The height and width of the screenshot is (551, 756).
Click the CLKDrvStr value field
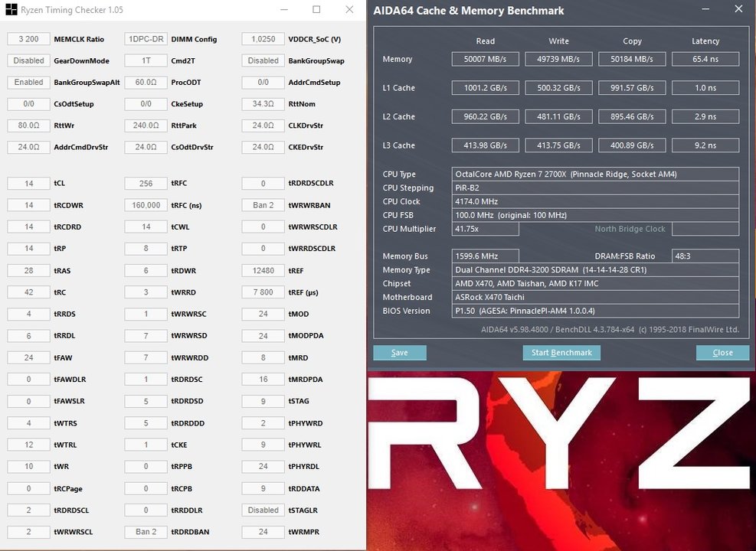pyautogui.click(x=263, y=126)
